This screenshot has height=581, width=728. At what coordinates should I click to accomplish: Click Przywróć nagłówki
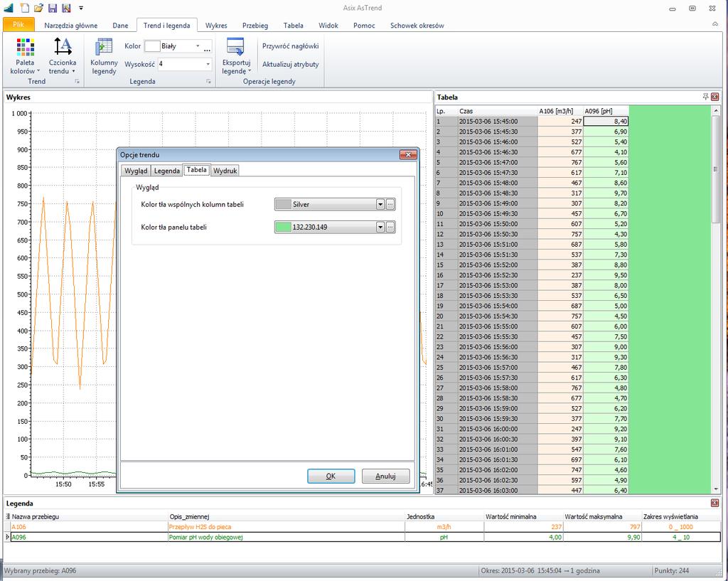tap(290, 46)
